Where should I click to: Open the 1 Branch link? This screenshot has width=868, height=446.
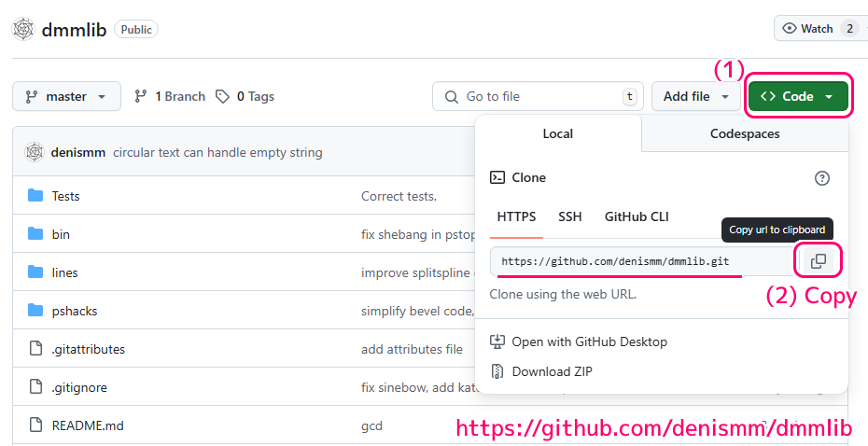170,96
